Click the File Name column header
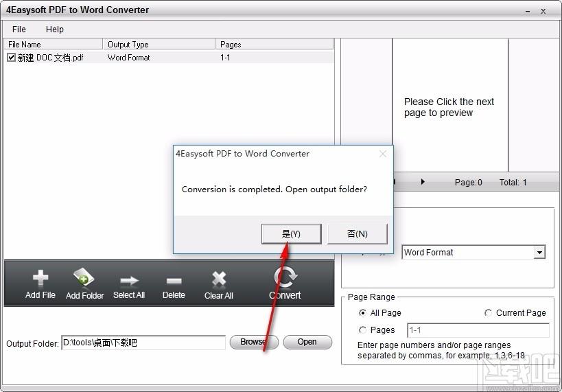 [53, 44]
